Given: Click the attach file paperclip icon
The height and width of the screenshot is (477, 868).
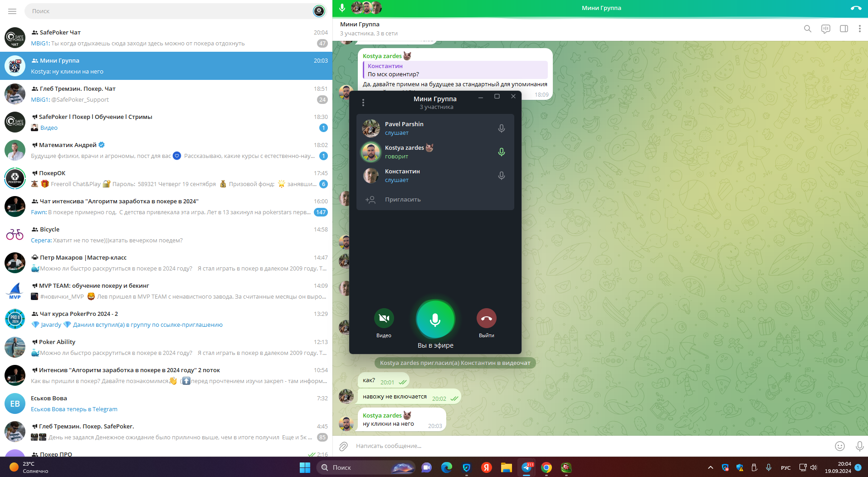Looking at the screenshot, I should coord(343,446).
